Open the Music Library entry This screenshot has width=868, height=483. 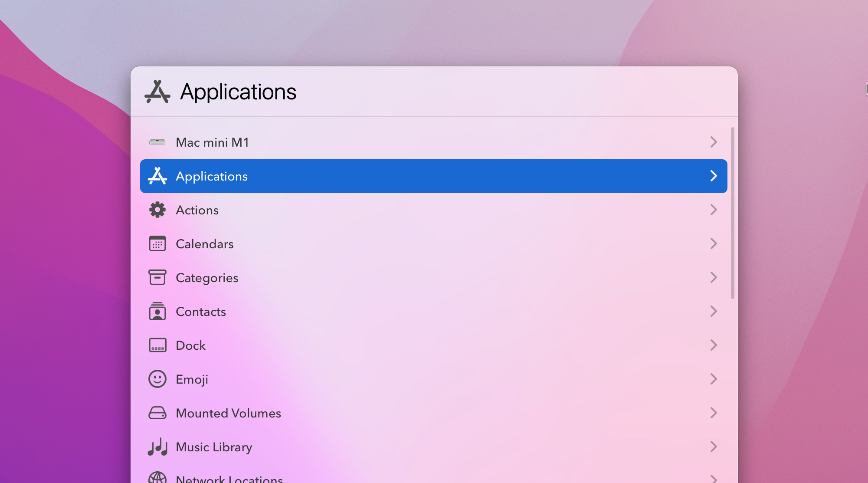pos(214,447)
